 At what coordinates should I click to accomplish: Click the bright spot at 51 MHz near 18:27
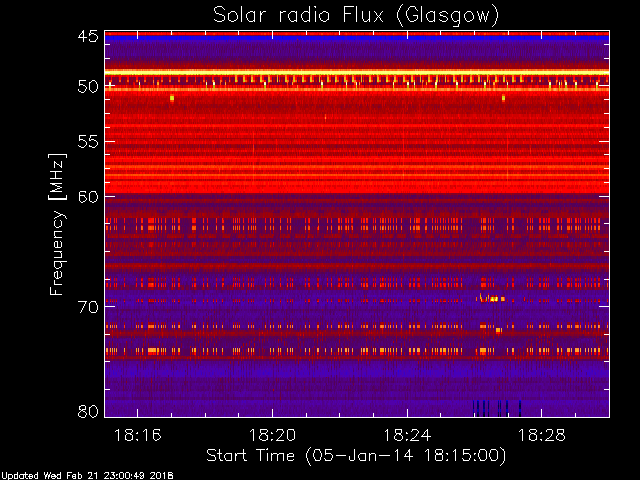point(503,98)
